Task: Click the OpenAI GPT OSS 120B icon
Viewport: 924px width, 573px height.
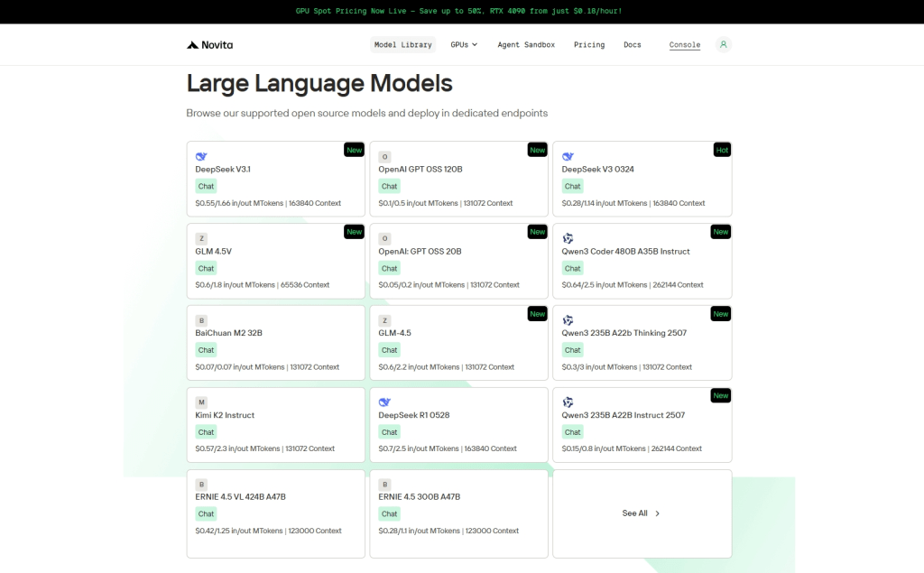Action: click(x=384, y=156)
